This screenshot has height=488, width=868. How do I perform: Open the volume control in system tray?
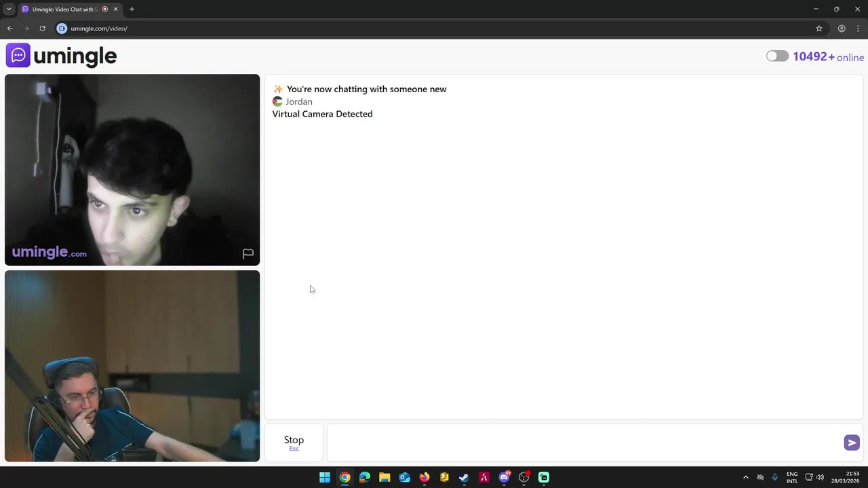820,477
